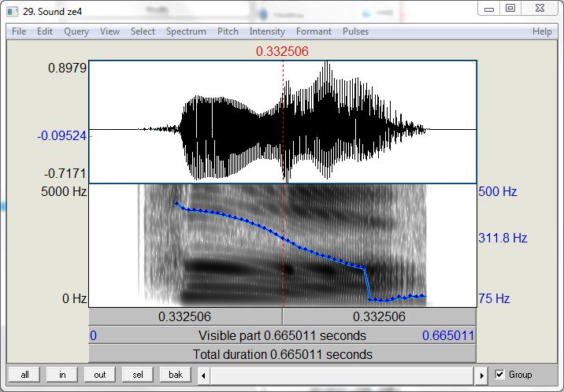Open the Pulses menu

pyautogui.click(x=355, y=31)
